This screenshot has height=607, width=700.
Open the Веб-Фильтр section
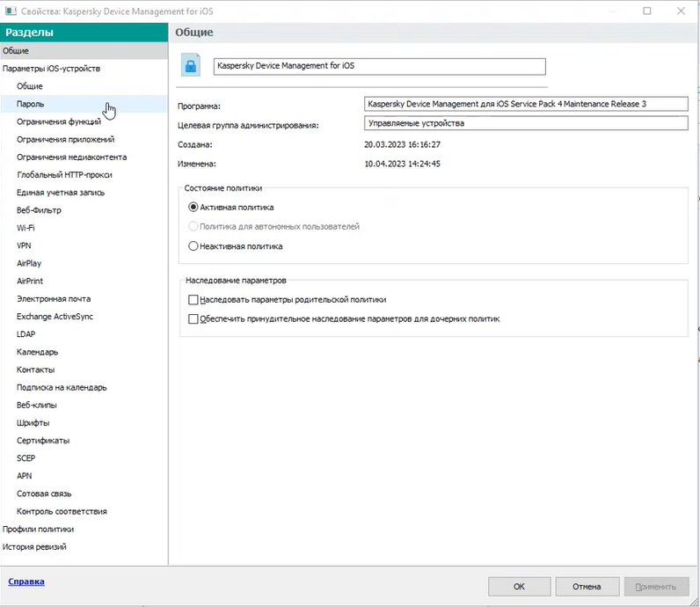click(x=84, y=210)
